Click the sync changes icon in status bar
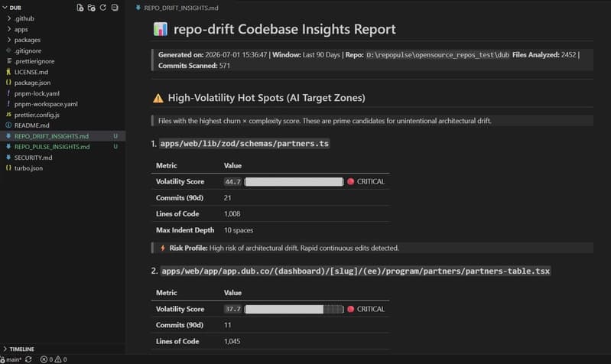This screenshot has width=611, height=364. point(28,359)
